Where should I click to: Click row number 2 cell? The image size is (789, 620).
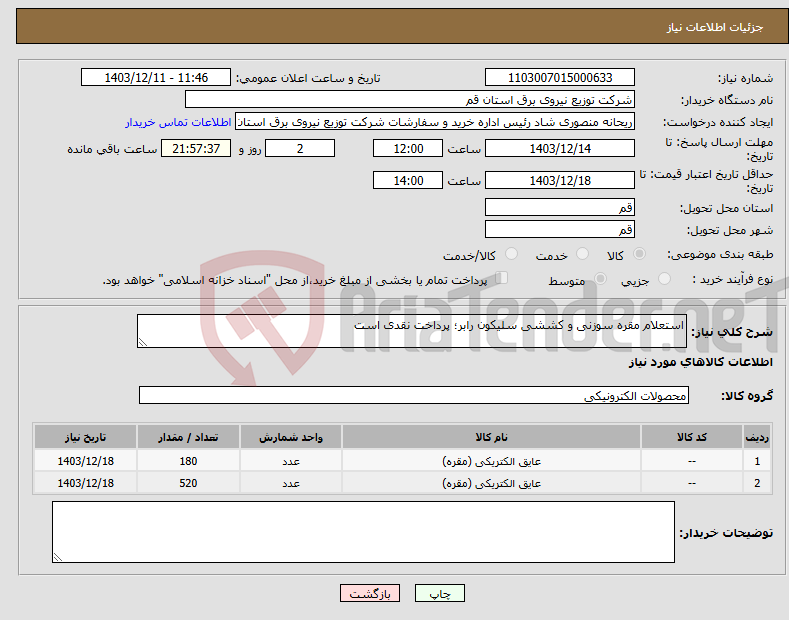click(757, 483)
